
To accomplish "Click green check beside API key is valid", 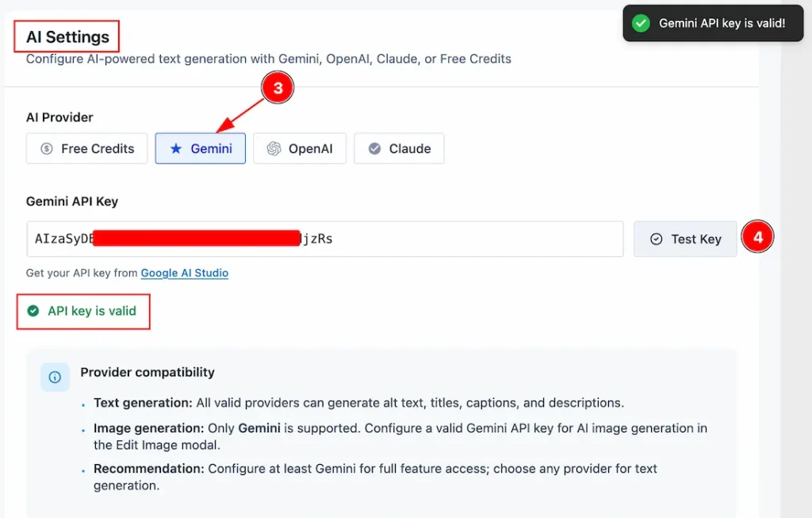I will [x=33, y=311].
